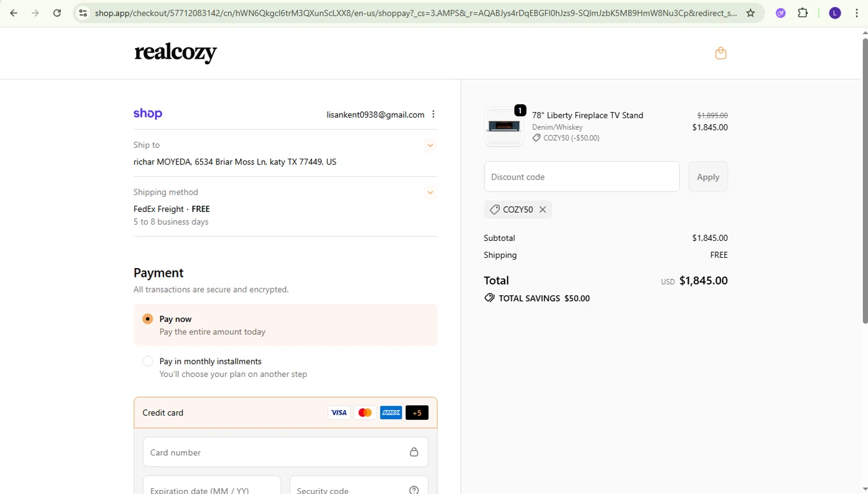Click the Security code help icon
Image resolution: width=868 pixels, height=494 pixels.
(x=414, y=490)
